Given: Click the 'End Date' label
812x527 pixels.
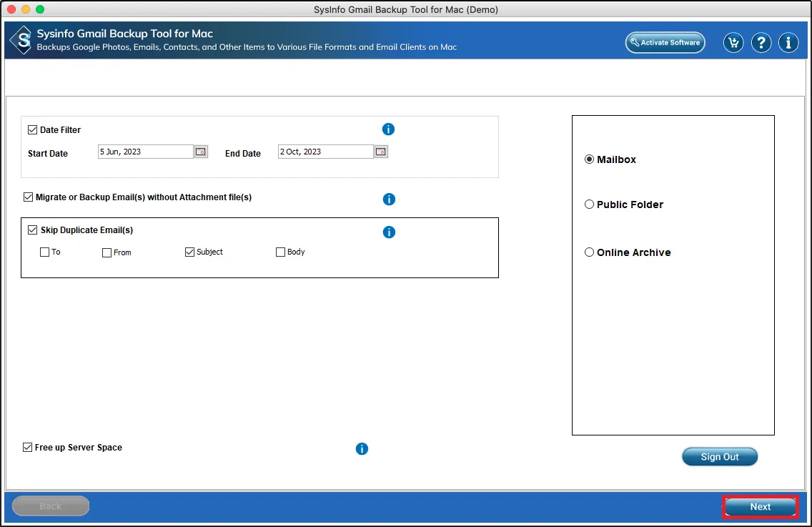Looking at the screenshot, I should 242,154.
